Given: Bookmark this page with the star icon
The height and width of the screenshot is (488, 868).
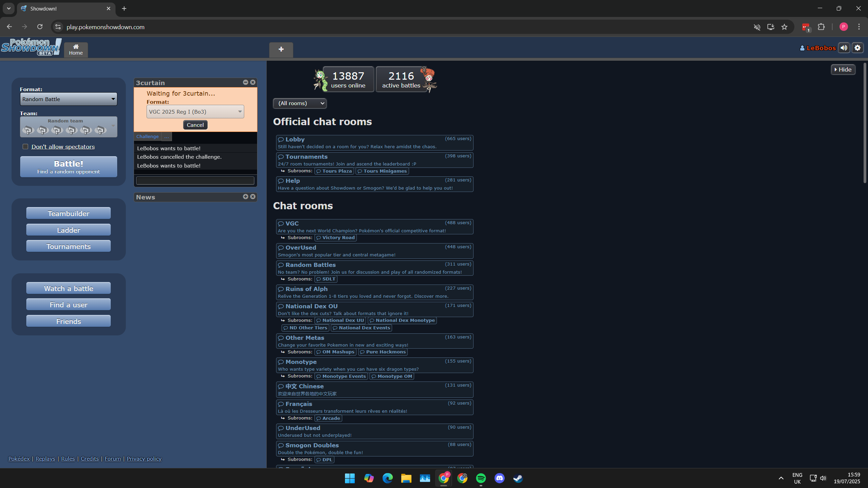Looking at the screenshot, I should pyautogui.click(x=784, y=27).
